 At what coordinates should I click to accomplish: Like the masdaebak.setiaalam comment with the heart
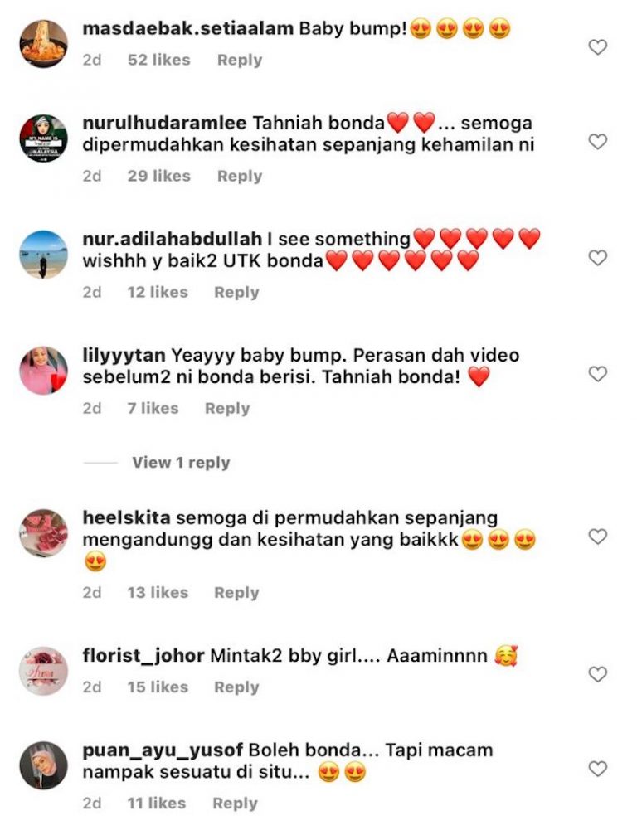tap(597, 47)
